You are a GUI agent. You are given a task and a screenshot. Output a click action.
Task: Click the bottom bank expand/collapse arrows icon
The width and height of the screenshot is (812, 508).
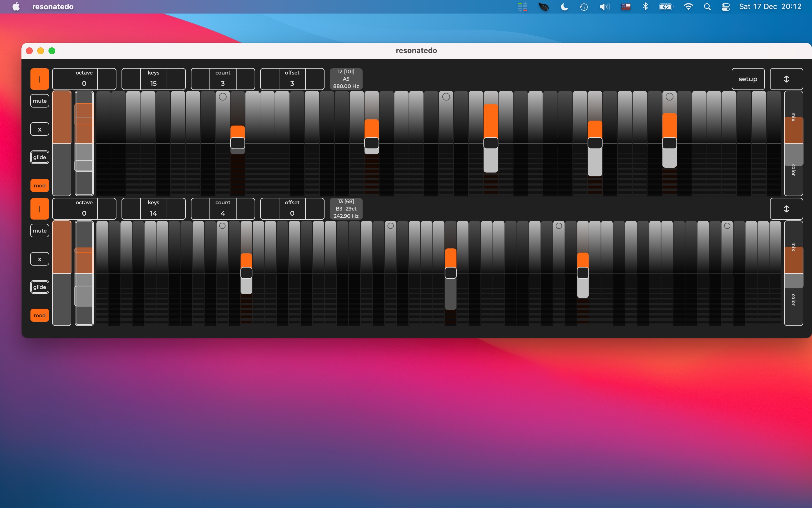786,209
